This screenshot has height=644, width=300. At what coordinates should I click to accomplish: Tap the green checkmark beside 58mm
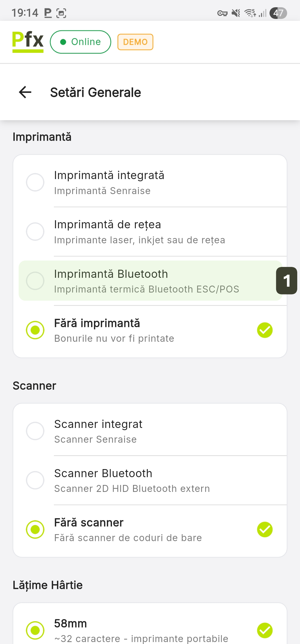265,630
